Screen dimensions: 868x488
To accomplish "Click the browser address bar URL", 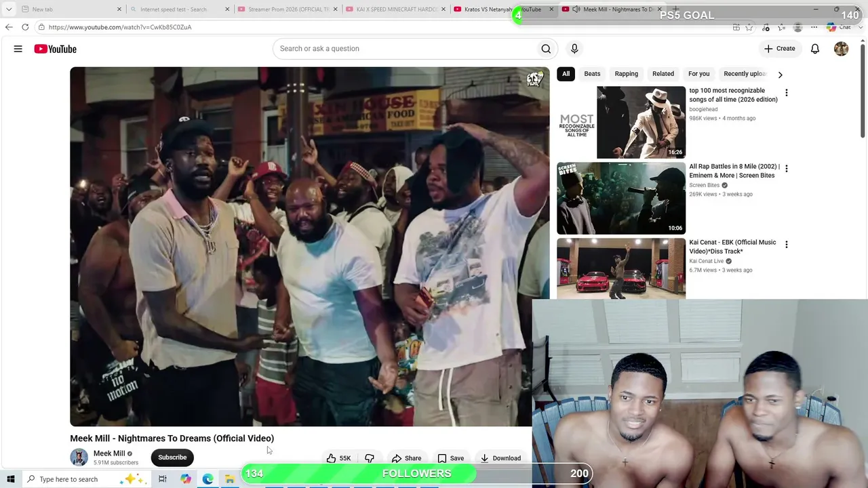I will click(x=120, y=27).
